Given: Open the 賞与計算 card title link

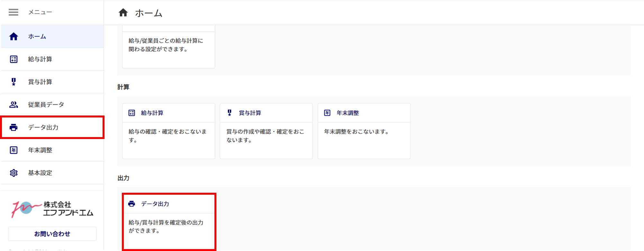Looking at the screenshot, I should 250,113.
